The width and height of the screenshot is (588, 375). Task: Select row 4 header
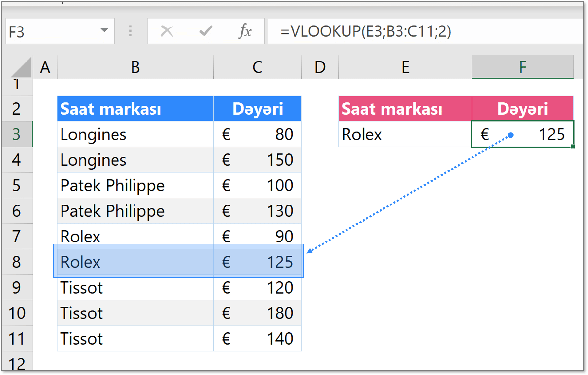click(x=17, y=160)
